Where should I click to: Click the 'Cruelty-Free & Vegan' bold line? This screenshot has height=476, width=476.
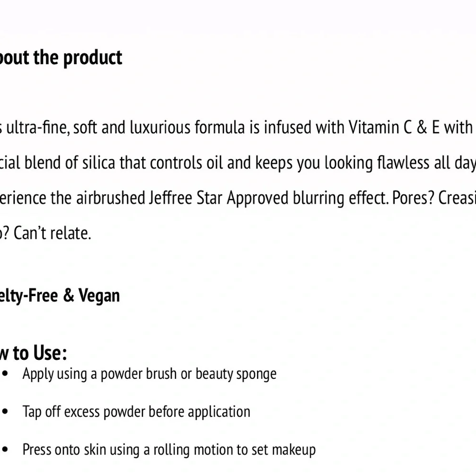click(60, 296)
